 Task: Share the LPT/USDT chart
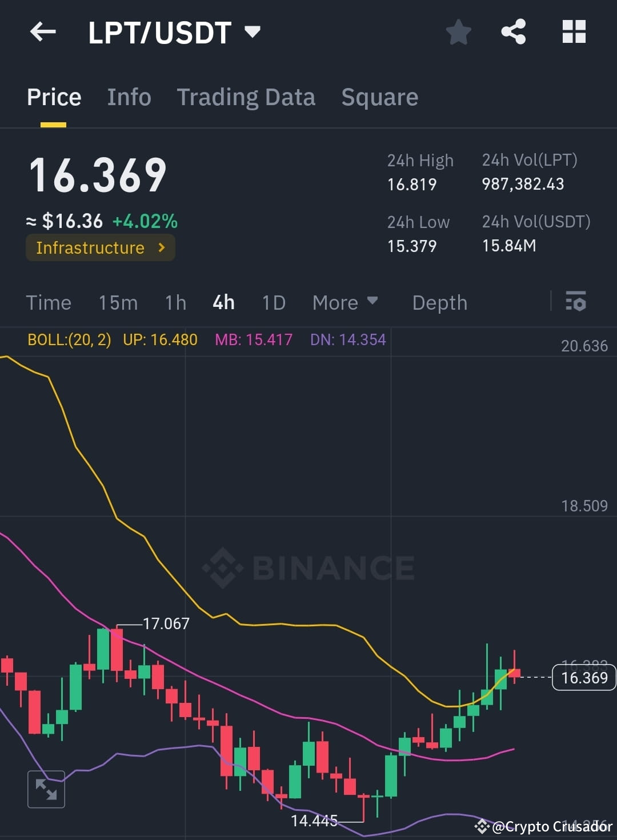click(515, 31)
